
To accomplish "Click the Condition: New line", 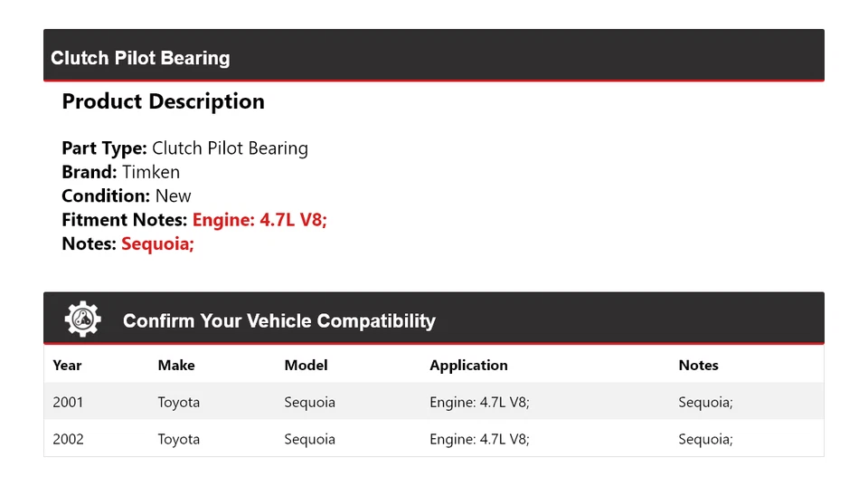I will tap(126, 195).
